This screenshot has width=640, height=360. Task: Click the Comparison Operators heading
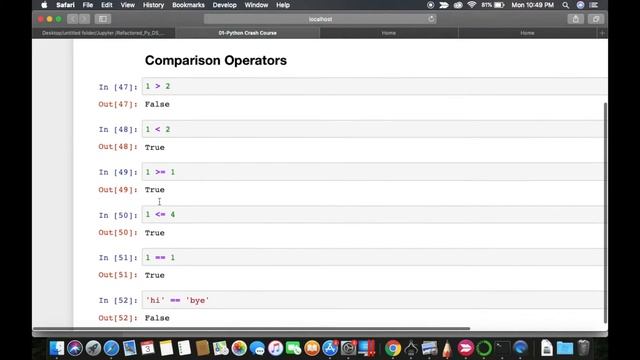[216, 60]
